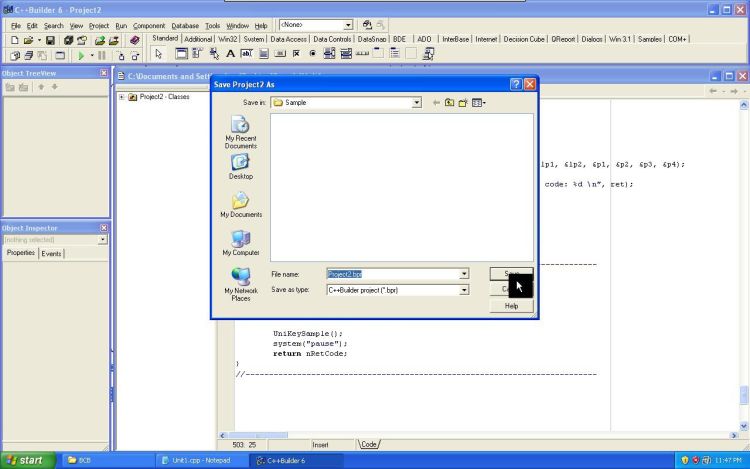This screenshot has height=469, width=750.
Task: Go to My Computer in places bar
Action: coord(241,243)
